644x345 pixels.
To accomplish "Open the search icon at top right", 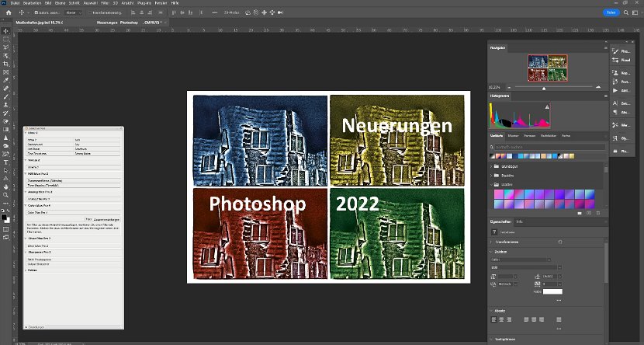I will tap(626, 12).
